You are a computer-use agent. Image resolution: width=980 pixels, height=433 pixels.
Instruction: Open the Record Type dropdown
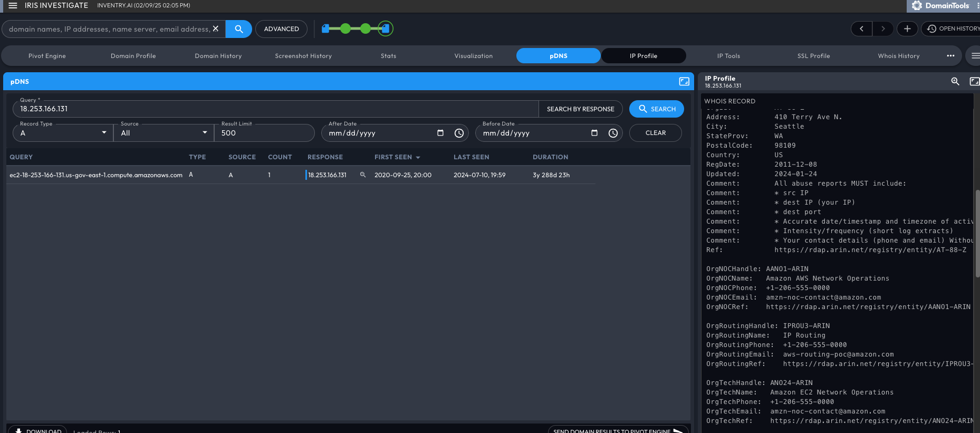63,133
